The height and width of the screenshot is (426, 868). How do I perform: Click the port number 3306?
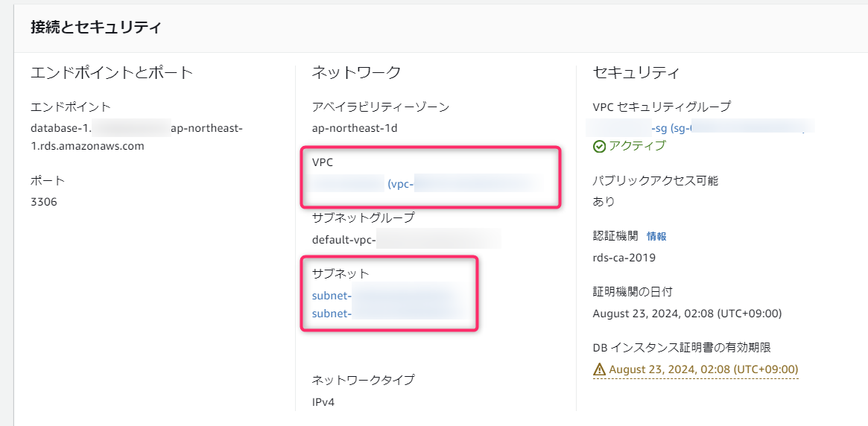[x=44, y=202]
